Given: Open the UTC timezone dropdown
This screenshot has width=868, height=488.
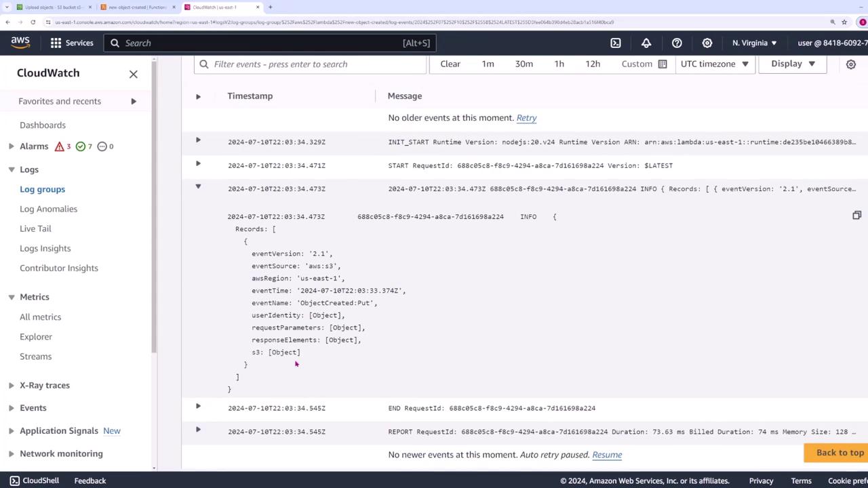Looking at the screenshot, I should coord(715,64).
